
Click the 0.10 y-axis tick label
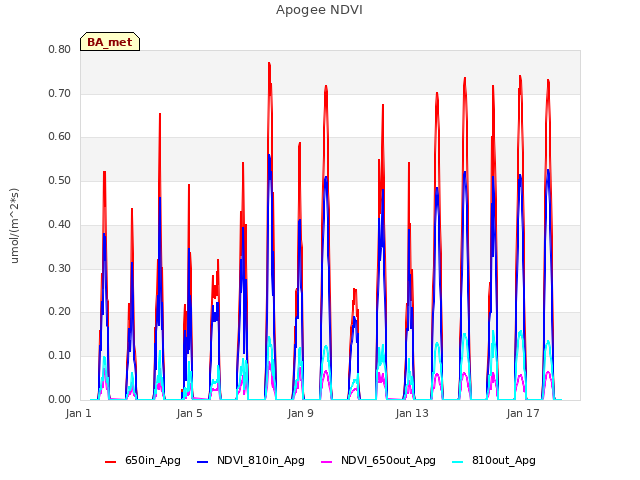[60, 356]
